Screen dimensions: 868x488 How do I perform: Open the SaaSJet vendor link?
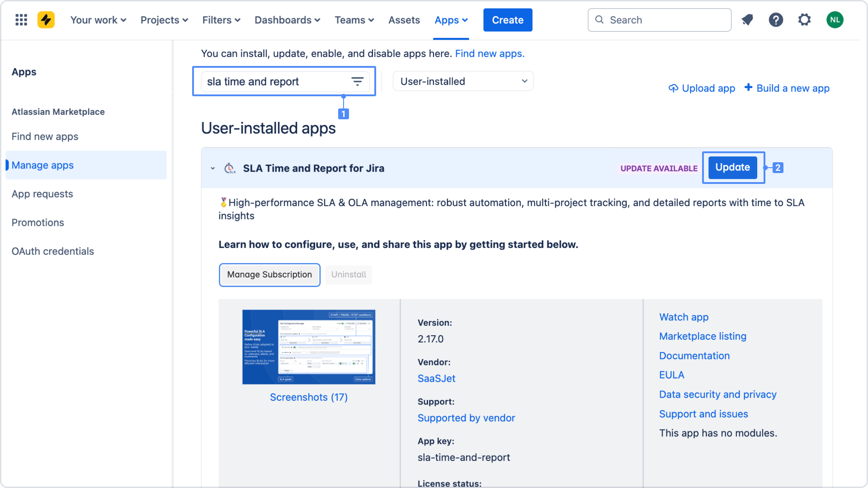(436, 379)
